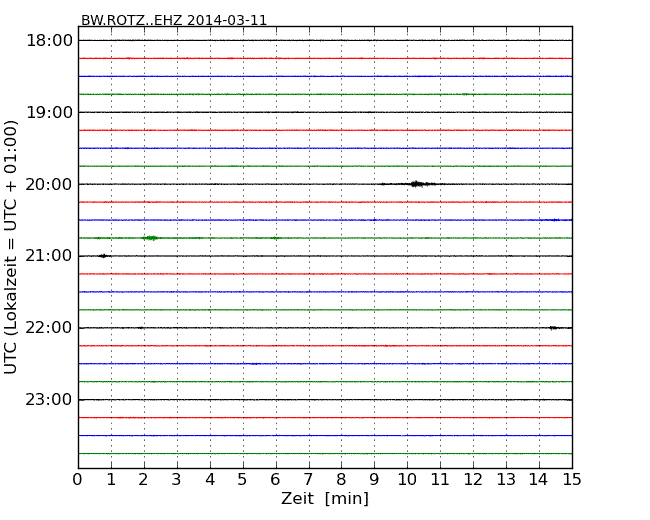Click the 19:00 time label

click(x=49, y=112)
